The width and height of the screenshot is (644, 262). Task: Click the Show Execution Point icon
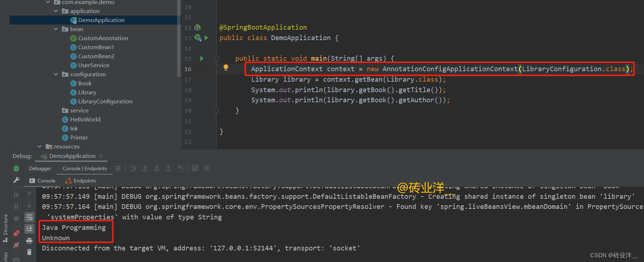click(x=118, y=168)
